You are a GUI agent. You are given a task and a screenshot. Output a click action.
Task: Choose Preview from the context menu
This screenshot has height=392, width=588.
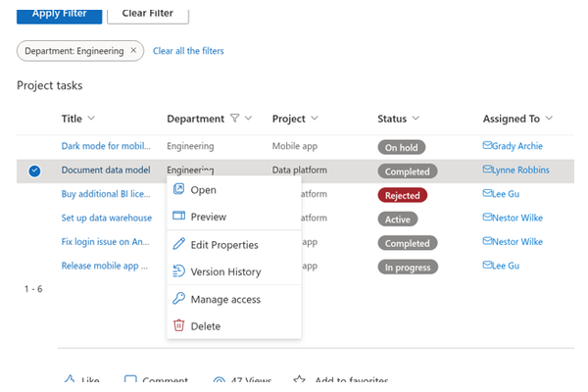[234, 217]
